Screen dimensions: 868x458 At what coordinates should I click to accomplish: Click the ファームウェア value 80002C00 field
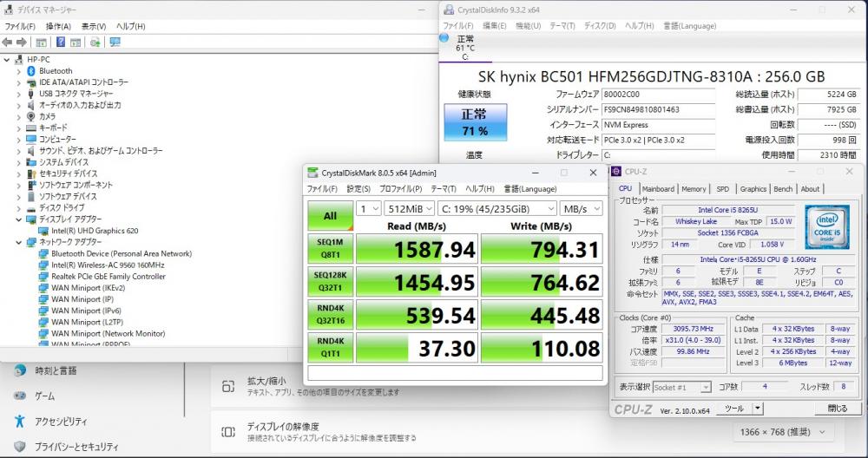click(658, 94)
